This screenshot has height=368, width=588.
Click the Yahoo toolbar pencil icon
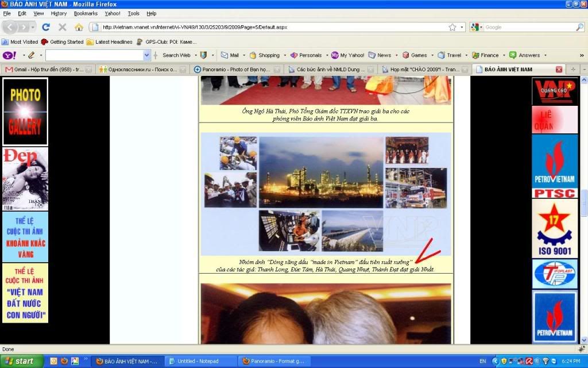point(31,55)
